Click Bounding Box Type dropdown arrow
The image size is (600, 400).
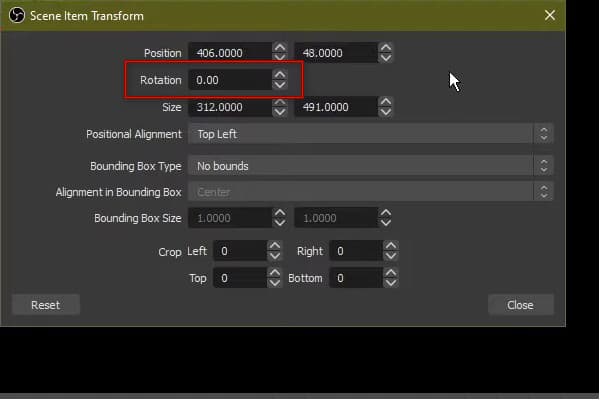[544, 166]
